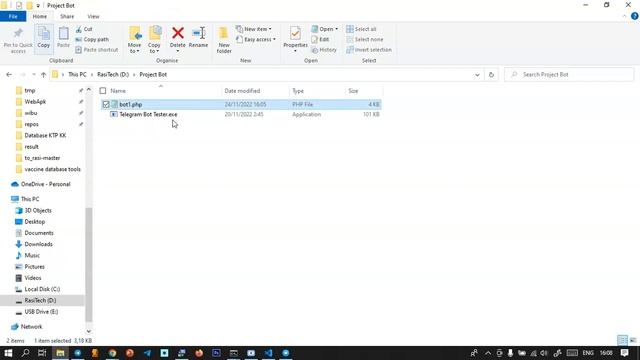Select Local Disk (C:) in sidebar
Screen dimensions: 640x360
[x=42, y=289]
